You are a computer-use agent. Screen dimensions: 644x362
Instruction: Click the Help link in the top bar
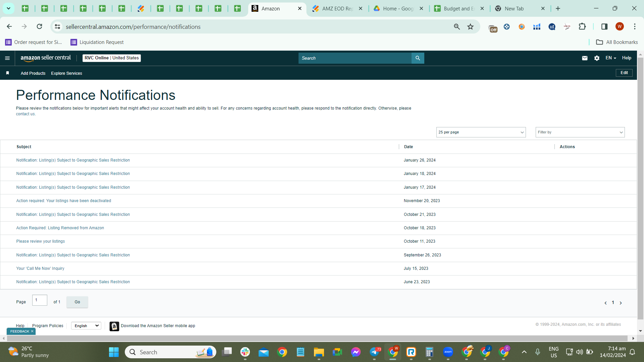click(627, 58)
